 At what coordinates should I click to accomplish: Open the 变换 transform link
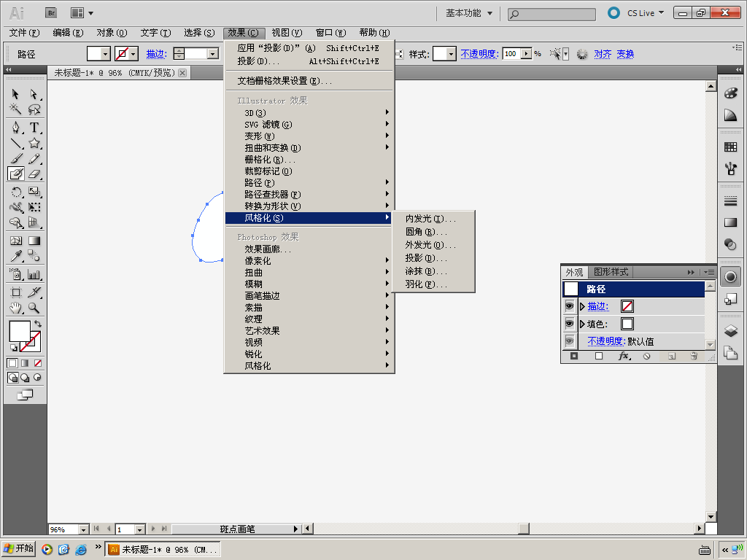pyautogui.click(x=625, y=54)
